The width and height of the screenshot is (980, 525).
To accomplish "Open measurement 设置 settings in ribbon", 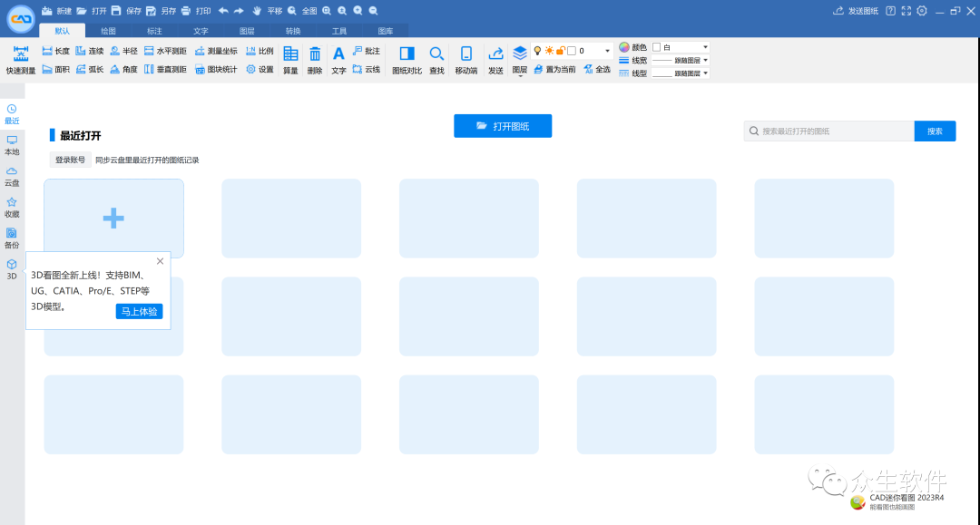I will [260, 69].
